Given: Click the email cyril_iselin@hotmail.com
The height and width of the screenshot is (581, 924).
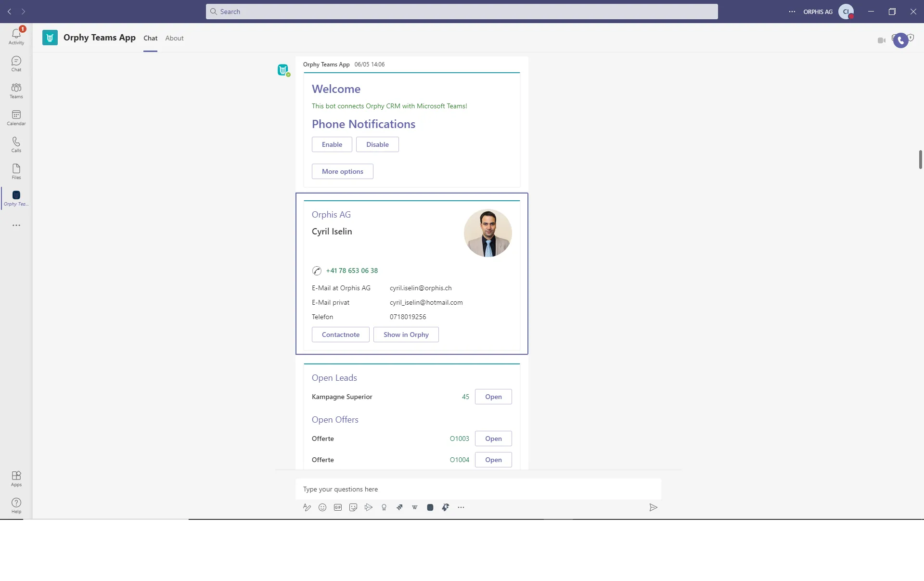Looking at the screenshot, I should tap(426, 302).
